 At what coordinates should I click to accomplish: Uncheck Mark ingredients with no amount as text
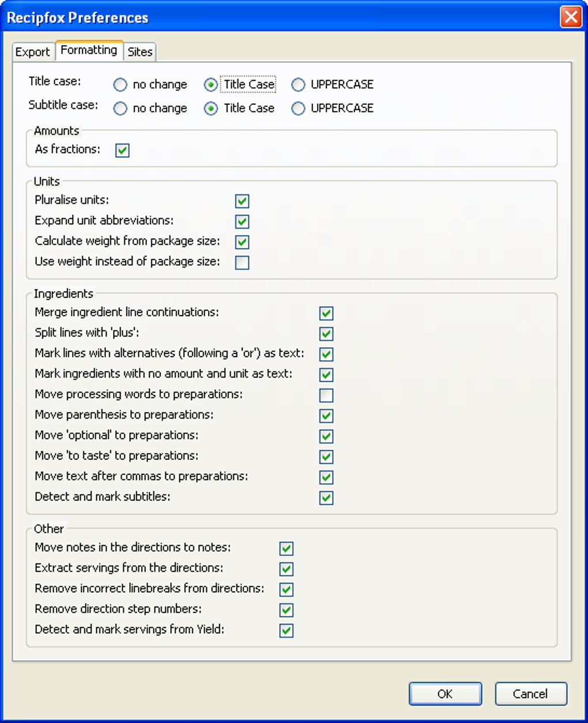pos(326,375)
